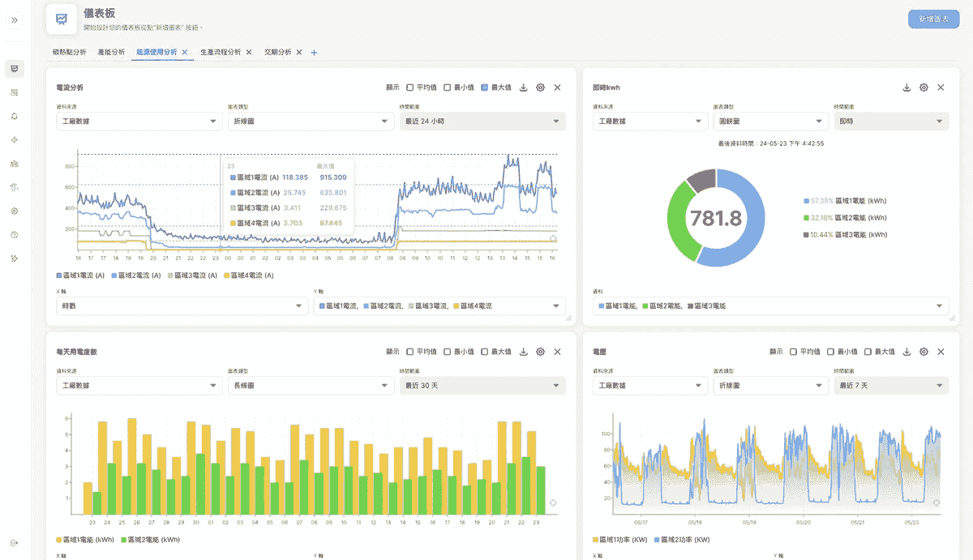Viewport: 973px width, 560px height.
Task: Open Y 軸 series dropdown in 電流分析
Action: coord(439,306)
